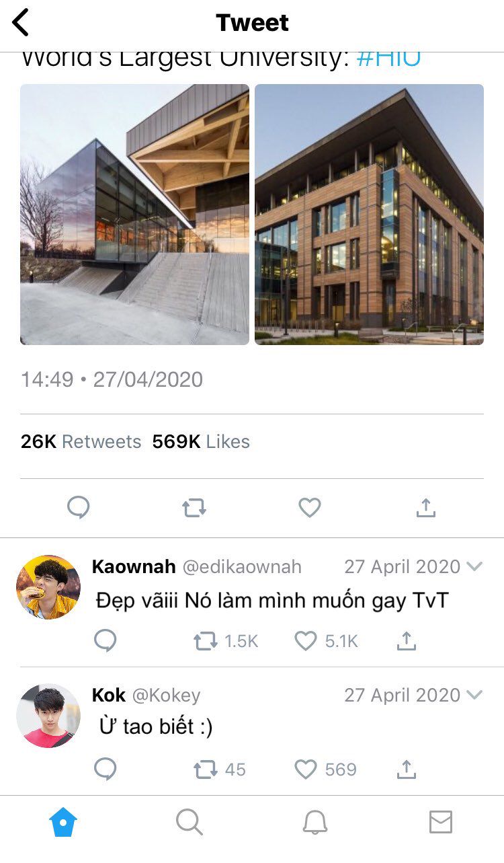Open the Notifications bell tab

pyautogui.click(x=314, y=822)
